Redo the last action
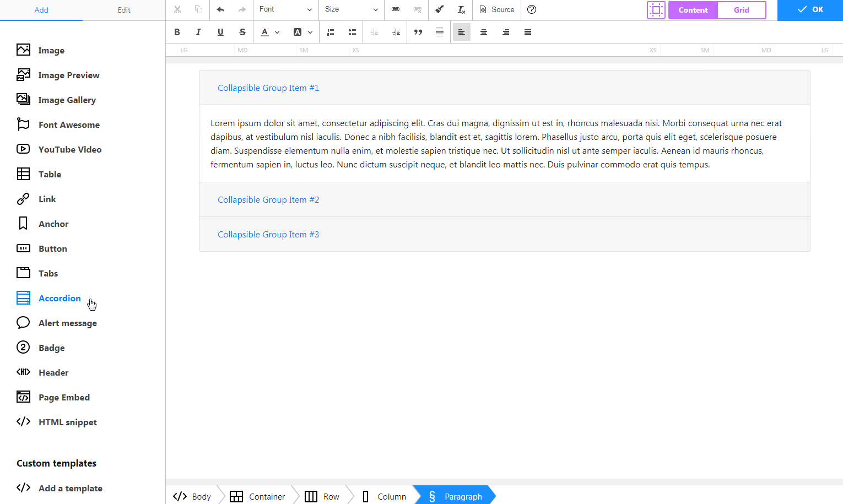The width and height of the screenshot is (843, 504). click(x=242, y=9)
